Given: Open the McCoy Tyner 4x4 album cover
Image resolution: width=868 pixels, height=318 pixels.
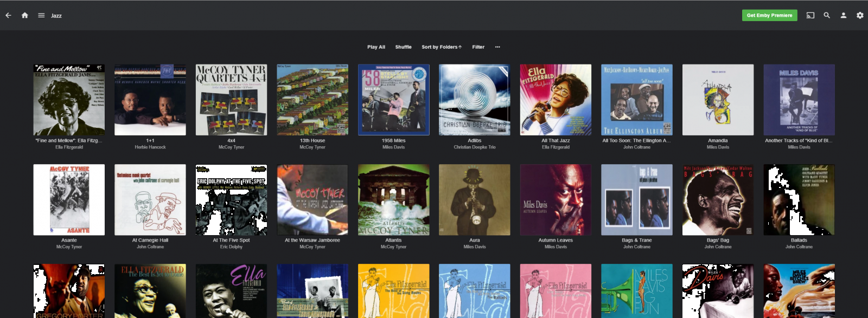Looking at the screenshot, I should (x=231, y=100).
